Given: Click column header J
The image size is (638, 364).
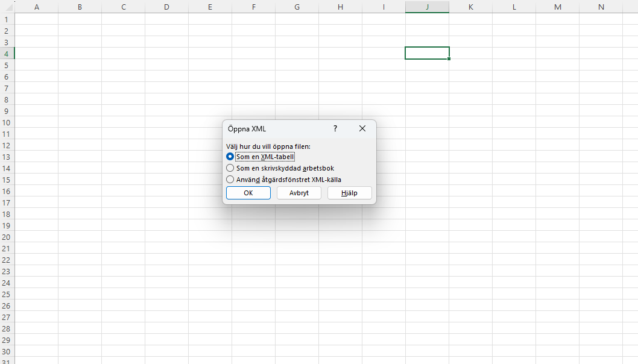Looking at the screenshot, I should (427, 7).
